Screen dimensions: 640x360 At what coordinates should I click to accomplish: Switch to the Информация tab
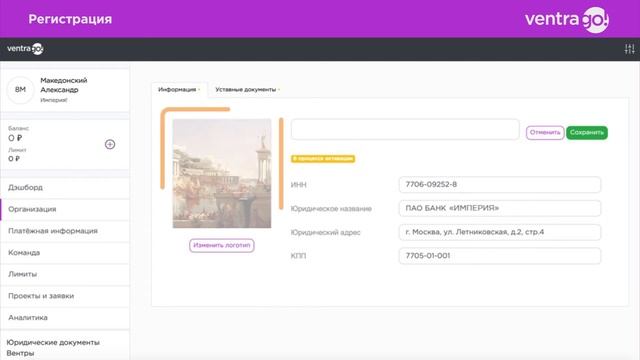(179, 89)
